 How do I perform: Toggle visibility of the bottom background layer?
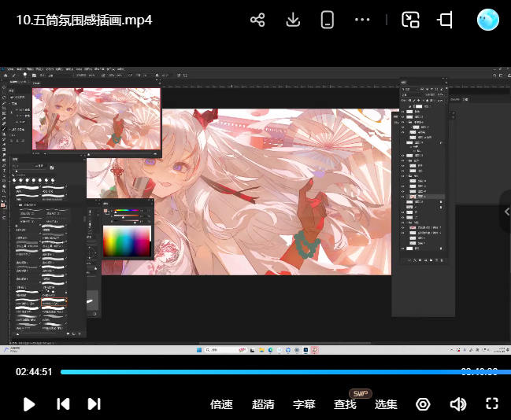[x=403, y=249]
